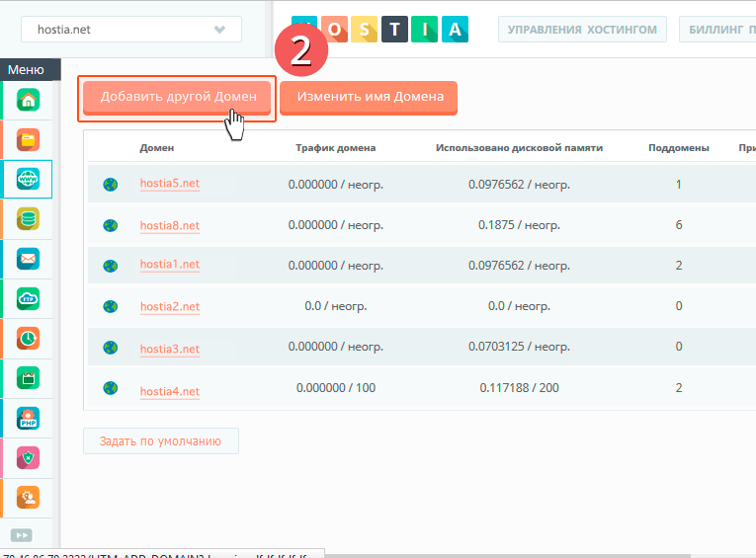
Task: Click the globe icon beside hostia5.net
Action: tap(111, 185)
